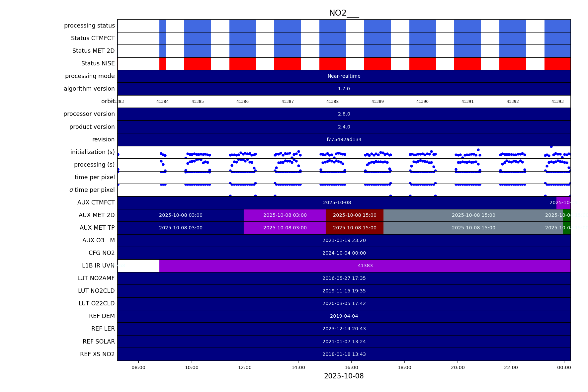Image resolution: width=588 pixels, height=392 pixels.
Task: Click the LUT NO2AMF value 2016-05-27 17:35
Action: pos(344,278)
